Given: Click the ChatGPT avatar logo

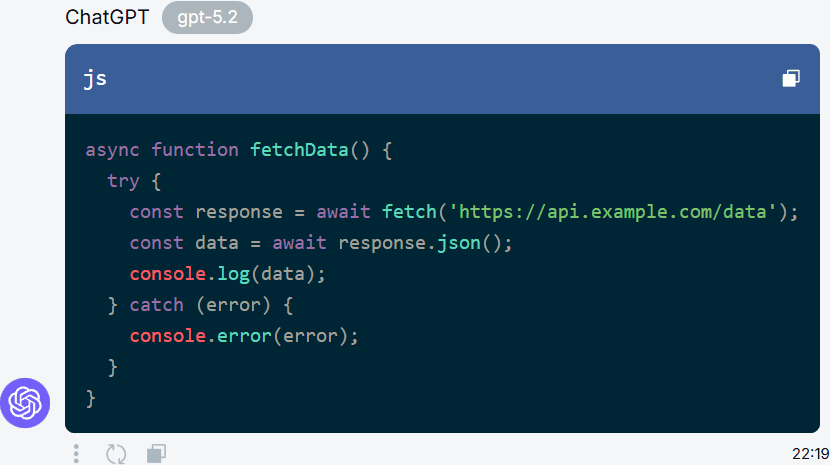Looking at the screenshot, I should tap(24, 402).
